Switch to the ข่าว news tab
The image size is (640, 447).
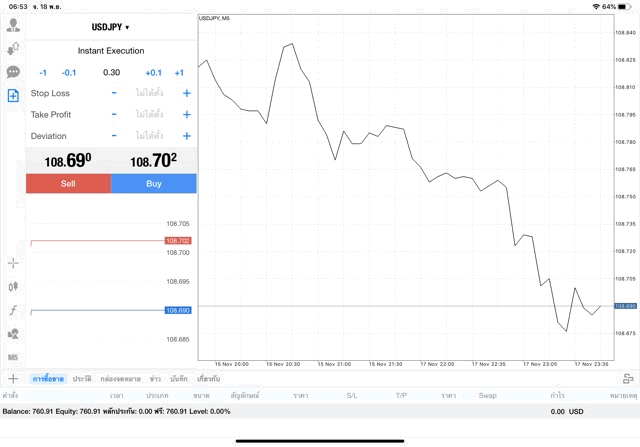[x=156, y=379]
